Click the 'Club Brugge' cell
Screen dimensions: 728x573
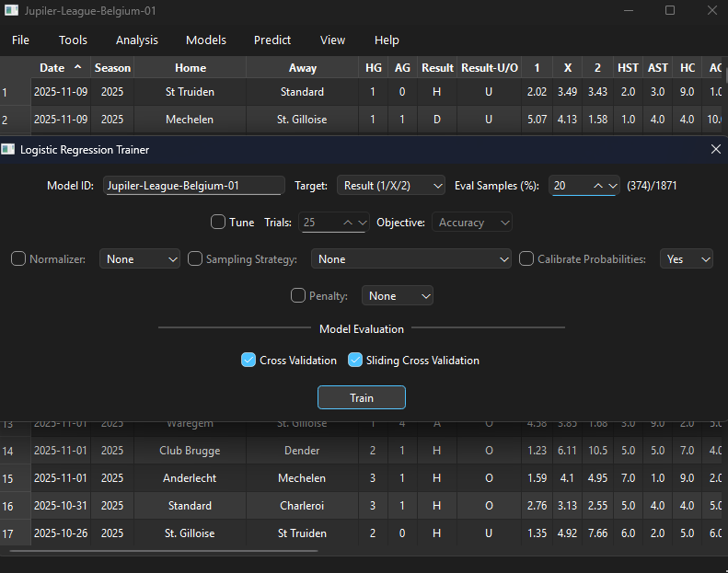pos(190,451)
